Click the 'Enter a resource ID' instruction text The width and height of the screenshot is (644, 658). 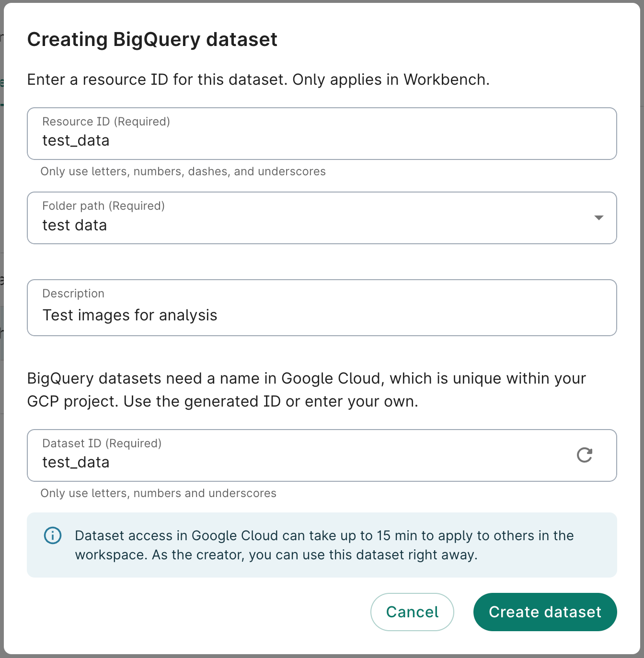(258, 79)
